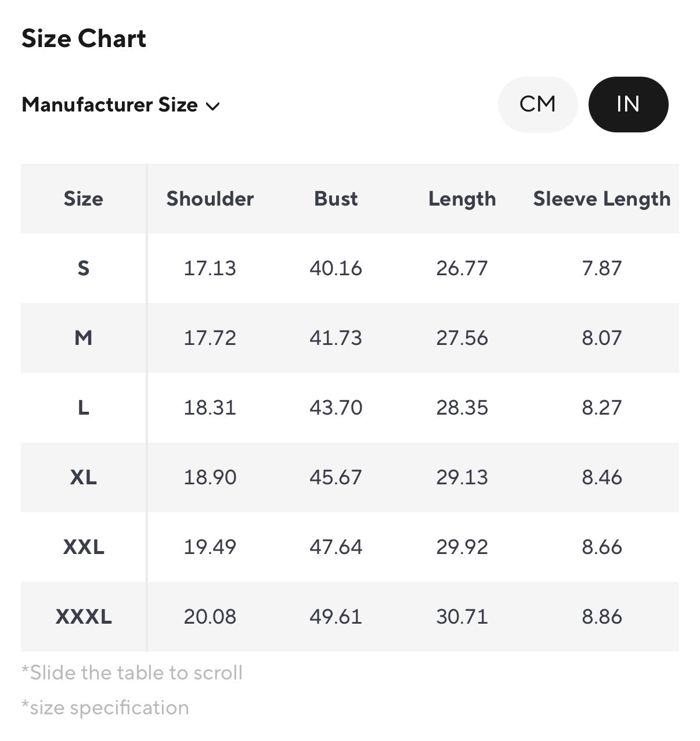
Task: Click the 8.27 sleeve length for L
Action: point(602,408)
